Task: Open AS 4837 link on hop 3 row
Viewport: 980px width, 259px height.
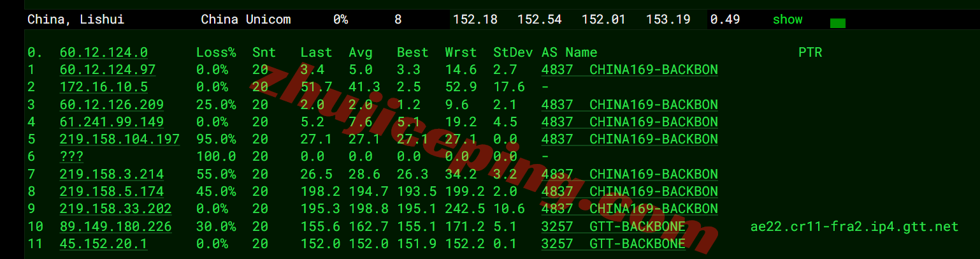Action: pos(630,105)
